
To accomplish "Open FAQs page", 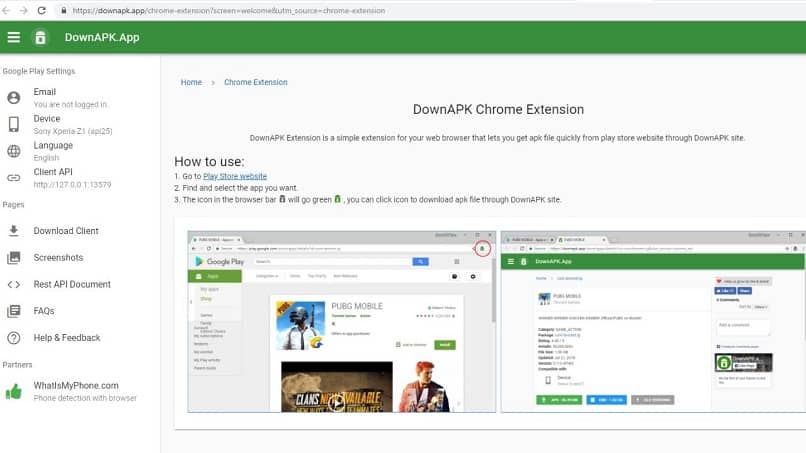I will point(44,311).
